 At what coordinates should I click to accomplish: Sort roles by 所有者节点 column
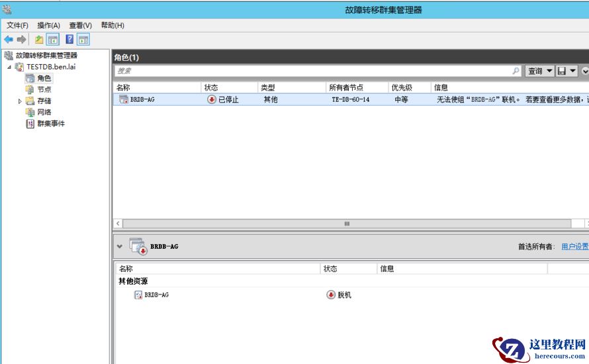click(357, 87)
